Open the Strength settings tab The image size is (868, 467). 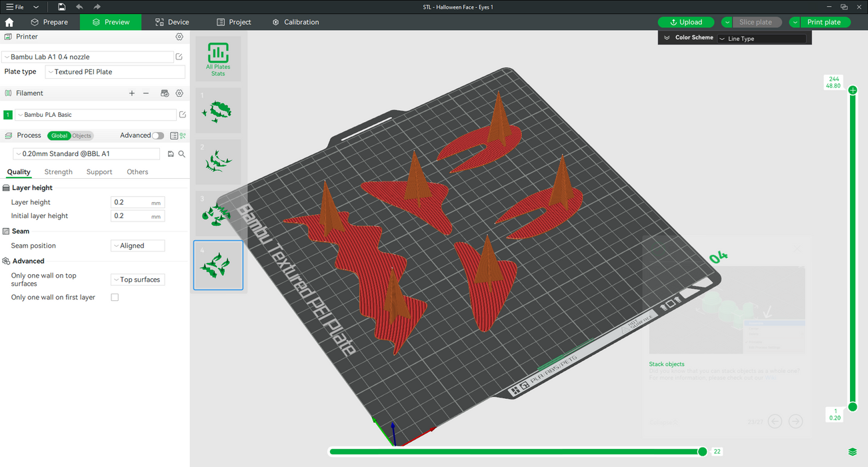pos(59,172)
